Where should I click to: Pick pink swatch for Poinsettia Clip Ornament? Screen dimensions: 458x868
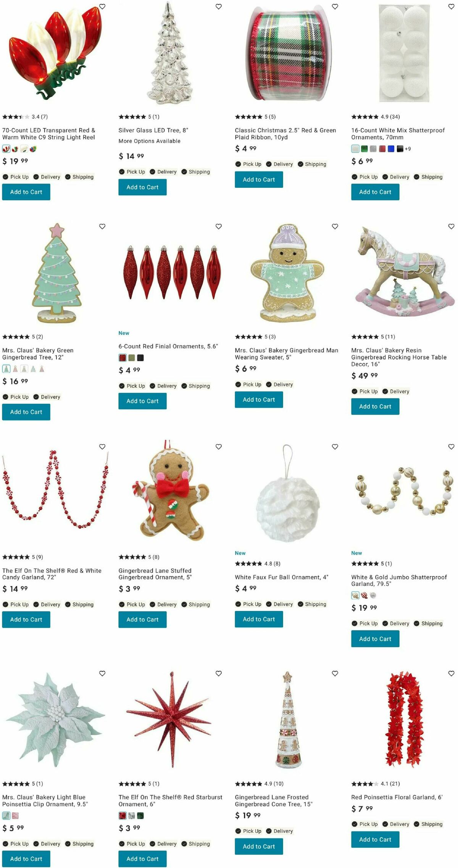(15, 816)
